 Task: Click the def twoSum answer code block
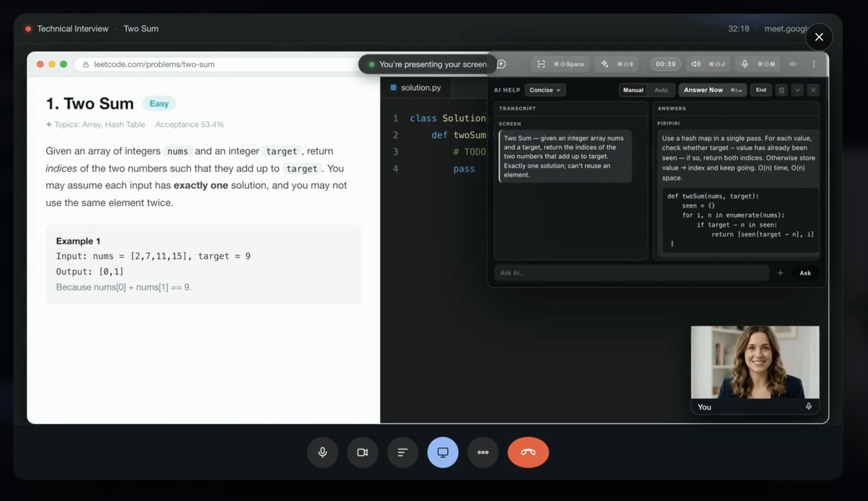pyautogui.click(x=740, y=220)
